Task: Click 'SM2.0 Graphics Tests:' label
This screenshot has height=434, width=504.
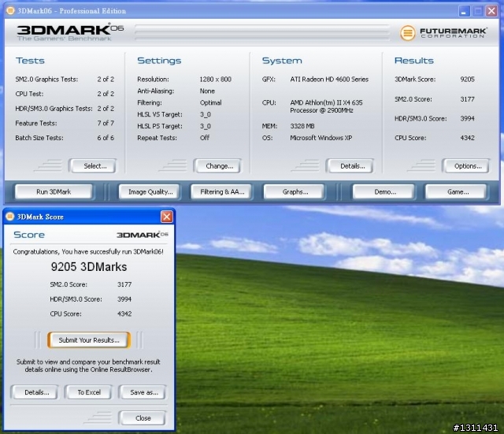Action: coord(46,80)
